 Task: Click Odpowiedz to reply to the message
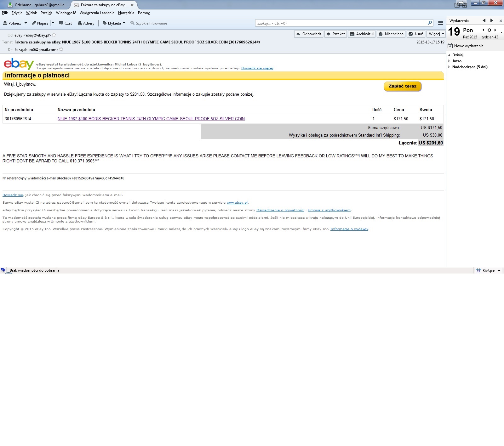309,34
